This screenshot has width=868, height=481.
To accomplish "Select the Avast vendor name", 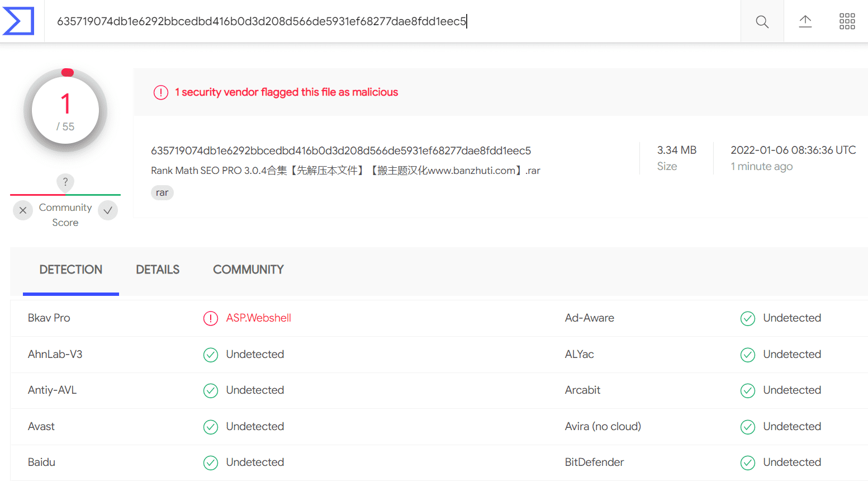I will pos(41,426).
